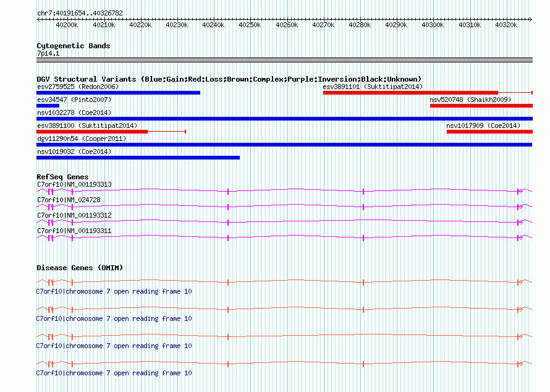
Task: Select transcript C7orf10|NM_001193311 label
Action: tap(74, 231)
